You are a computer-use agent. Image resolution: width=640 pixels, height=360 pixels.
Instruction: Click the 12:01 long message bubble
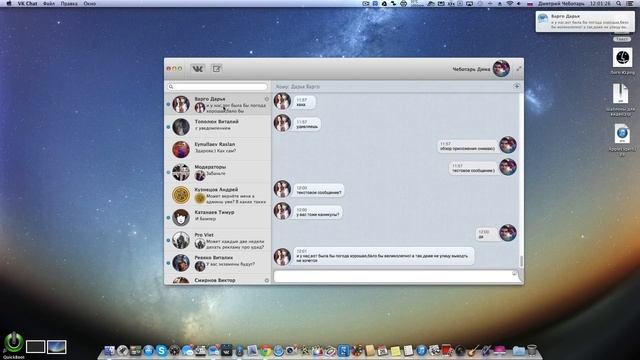tap(384, 256)
